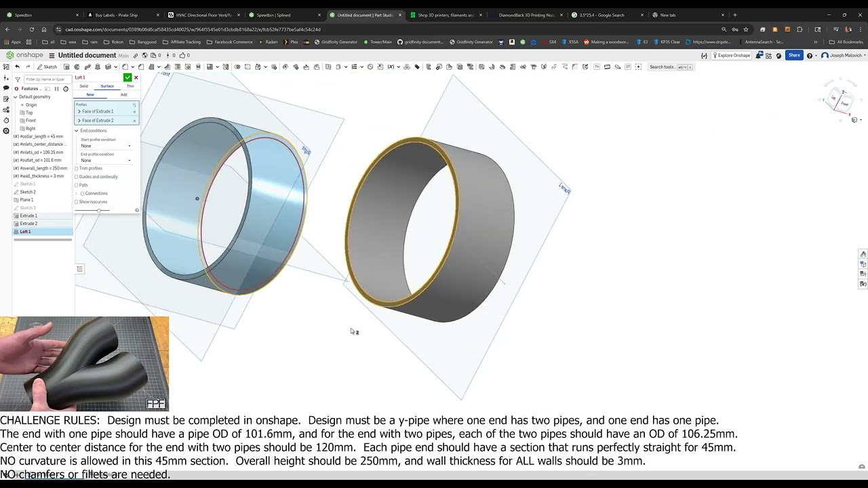
Task: Enable the Show isocurves checkbox
Action: coord(77,202)
